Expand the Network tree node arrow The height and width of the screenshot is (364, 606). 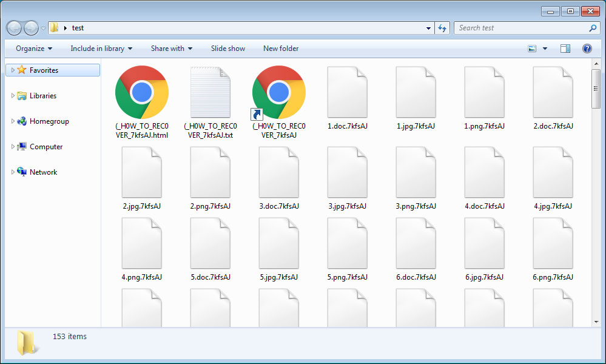click(13, 172)
